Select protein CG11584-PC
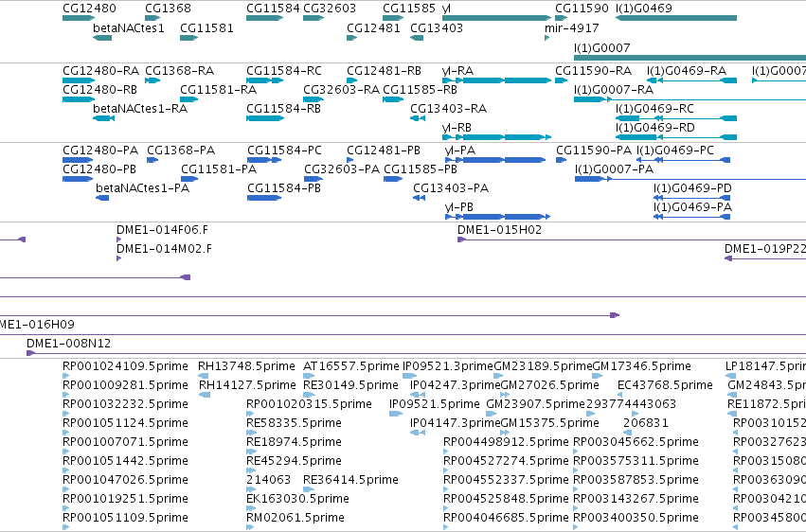806x532 pixels. click(264, 160)
